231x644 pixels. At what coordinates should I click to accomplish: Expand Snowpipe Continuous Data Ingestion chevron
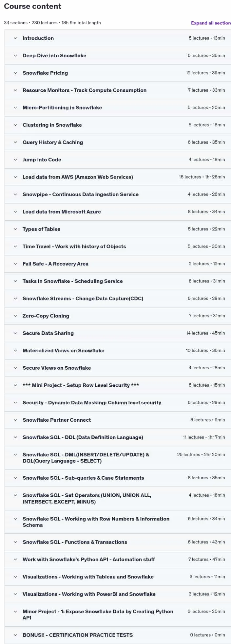[x=15, y=194]
